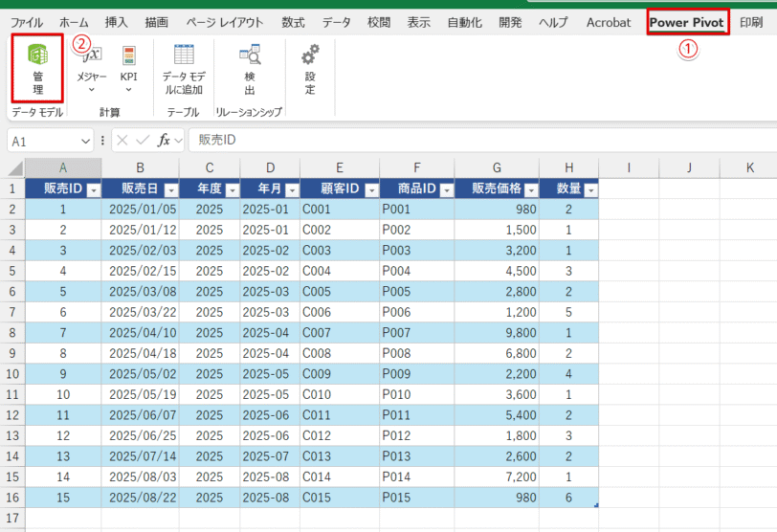Click 年月 cell in row 14
Image resolution: width=777 pixels, height=532 pixels.
point(270,456)
